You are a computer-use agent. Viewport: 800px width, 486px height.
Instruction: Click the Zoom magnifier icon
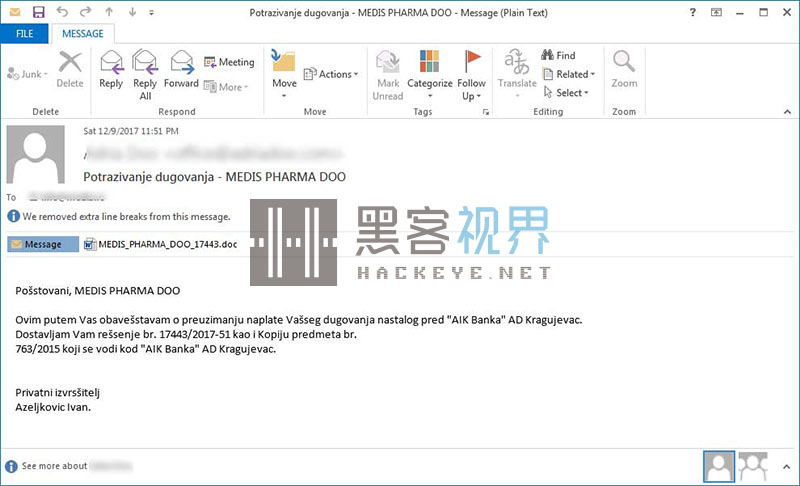624,61
